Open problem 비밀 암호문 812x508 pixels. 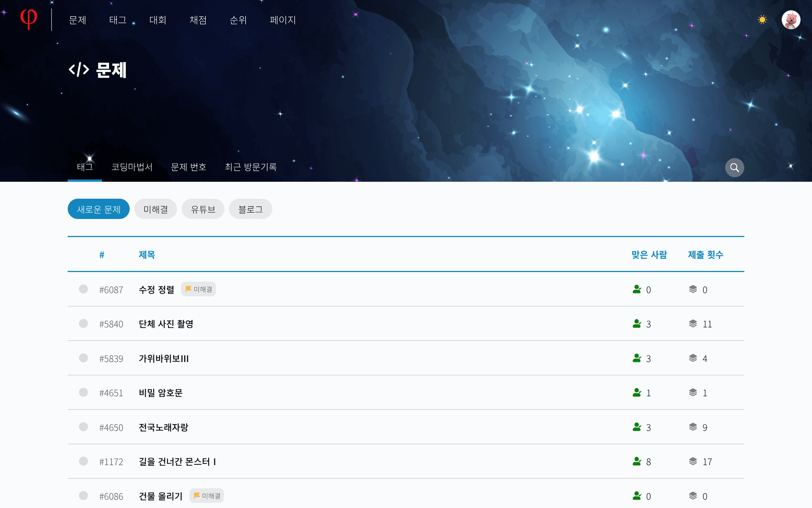(x=161, y=393)
